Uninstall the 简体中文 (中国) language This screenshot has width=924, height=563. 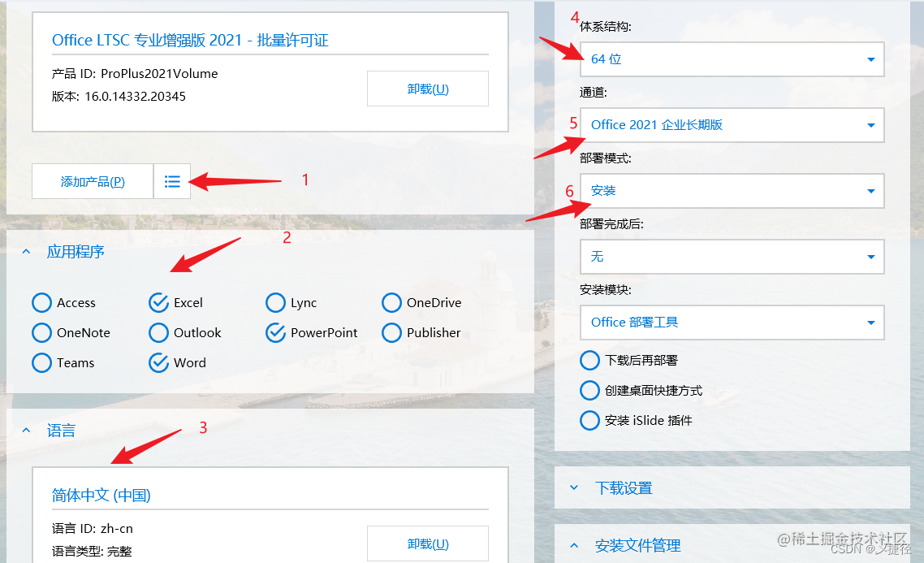(x=428, y=544)
